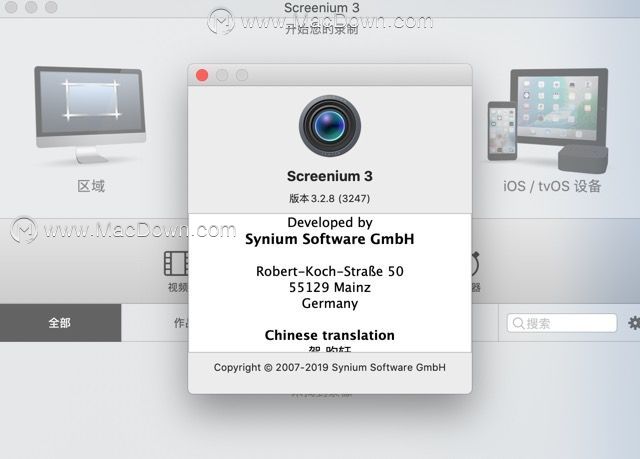Click the 55129 Mainz text
Image resolution: width=640 pixels, height=459 pixels.
[330, 288]
